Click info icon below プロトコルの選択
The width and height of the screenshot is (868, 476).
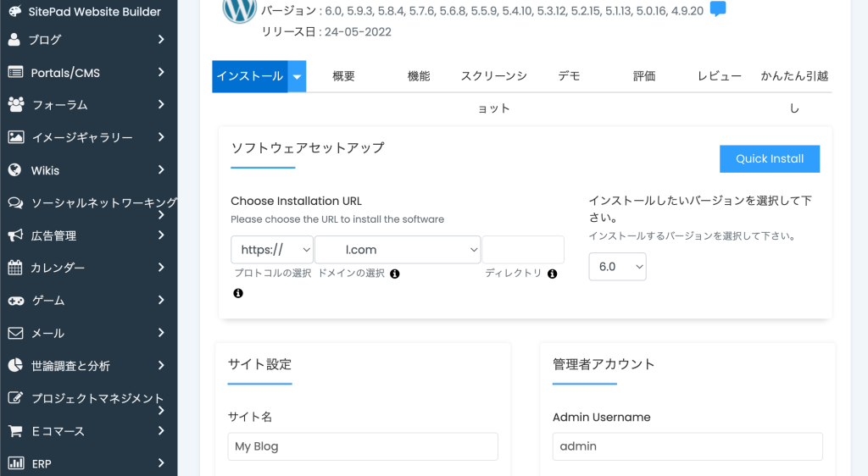point(238,293)
